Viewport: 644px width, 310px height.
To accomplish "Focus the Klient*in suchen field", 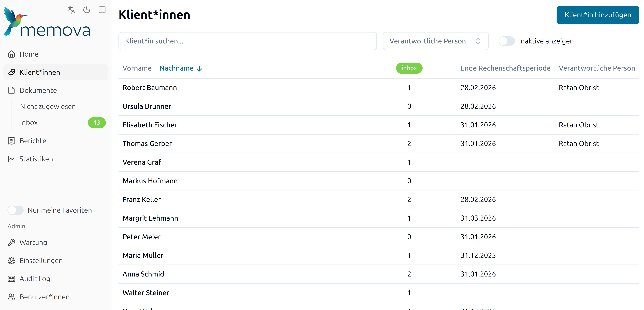I will [x=247, y=41].
